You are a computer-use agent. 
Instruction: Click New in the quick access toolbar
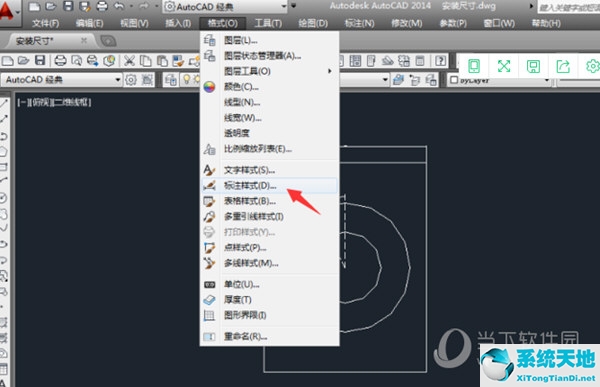[34, 6]
